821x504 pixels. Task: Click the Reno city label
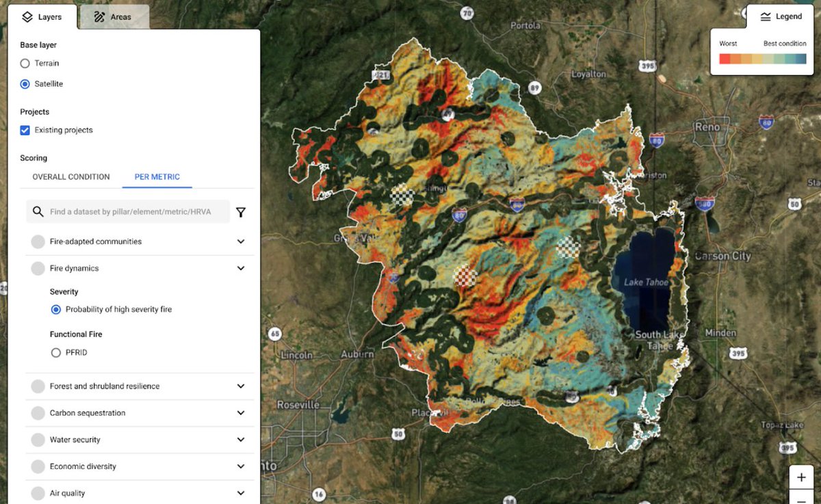pyautogui.click(x=707, y=127)
